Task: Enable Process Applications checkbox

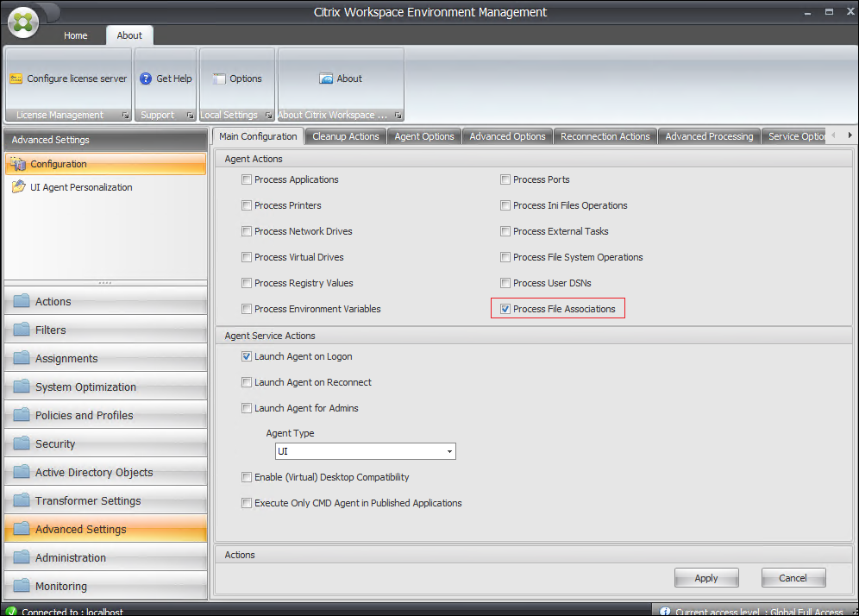Action: coord(247,179)
